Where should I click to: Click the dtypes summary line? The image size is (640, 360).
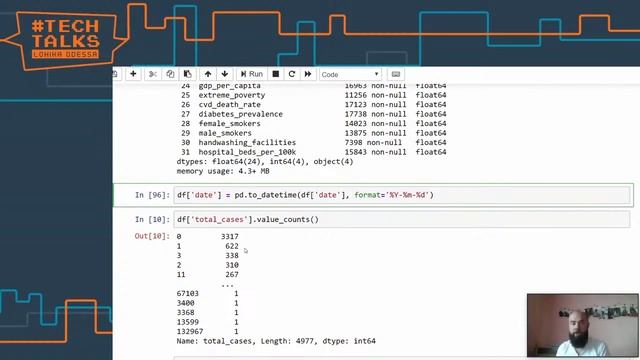pos(265,162)
